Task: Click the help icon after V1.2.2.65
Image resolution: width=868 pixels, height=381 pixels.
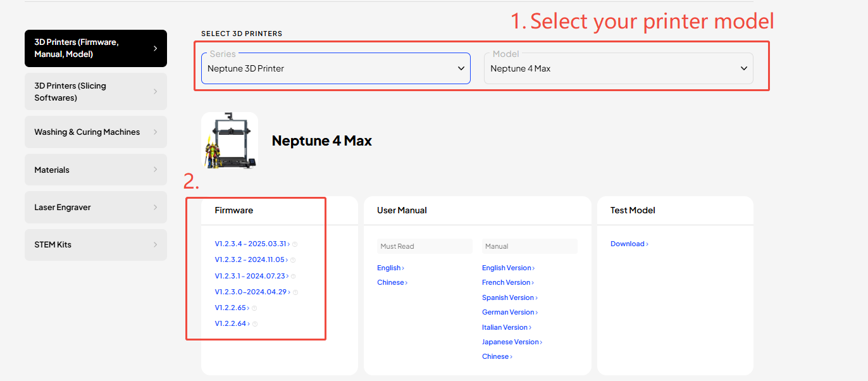Action: (x=254, y=308)
